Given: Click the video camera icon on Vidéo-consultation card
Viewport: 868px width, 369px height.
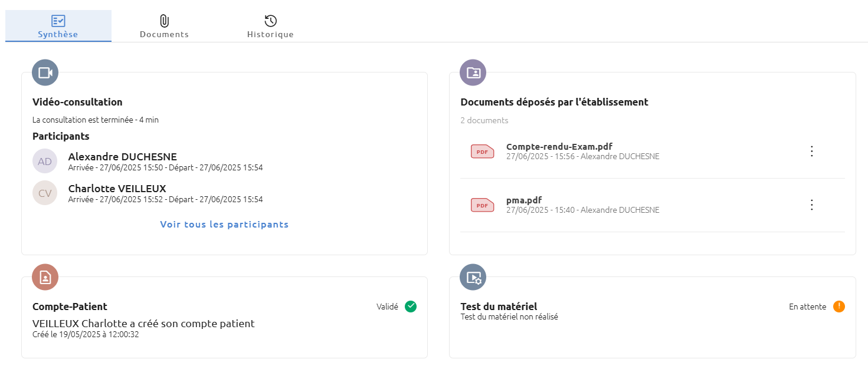Looking at the screenshot, I should click(45, 73).
